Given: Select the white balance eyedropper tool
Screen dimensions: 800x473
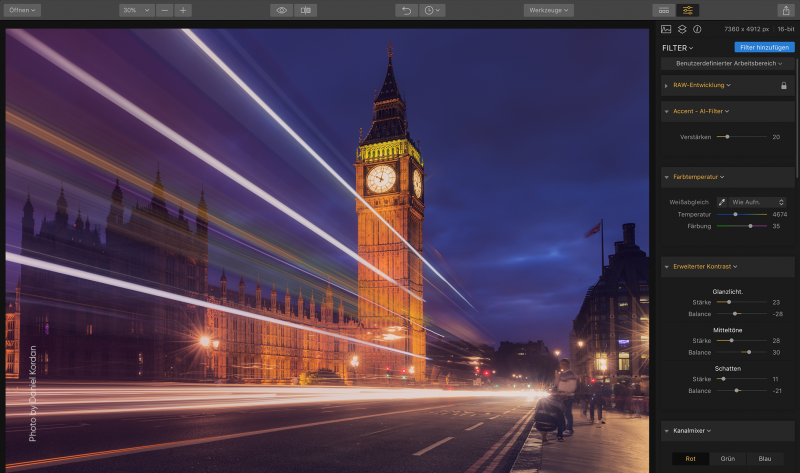Looking at the screenshot, I should click(722, 202).
